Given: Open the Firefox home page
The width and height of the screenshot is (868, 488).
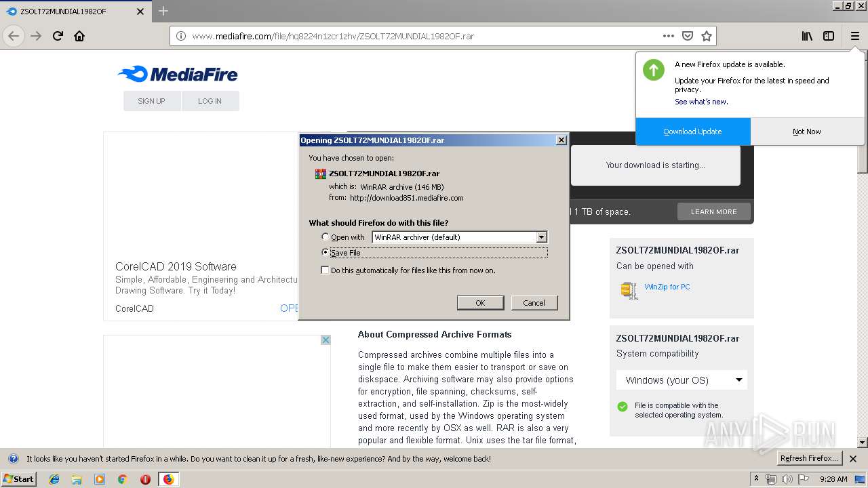Looking at the screenshot, I should 79,36.
